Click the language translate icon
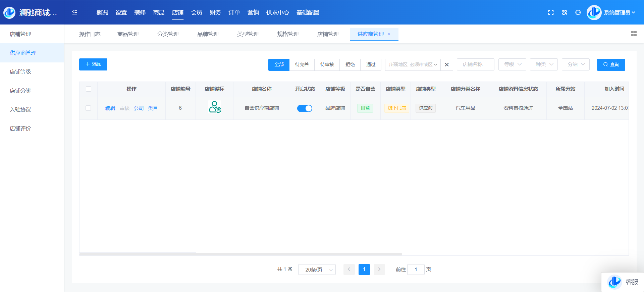This screenshot has height=292, width=644. [x=565, y=12]
